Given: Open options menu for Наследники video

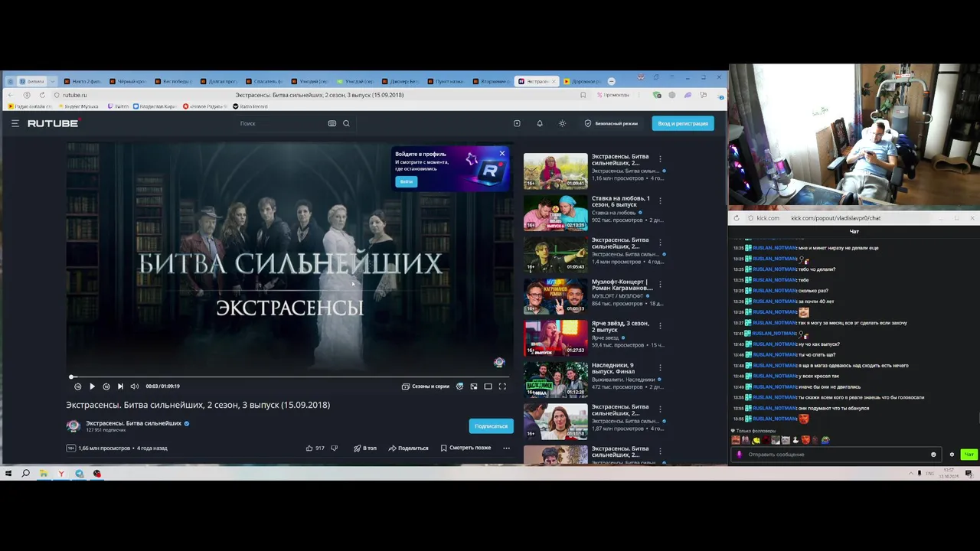Looking at the screenshot, I should [660, 367].
